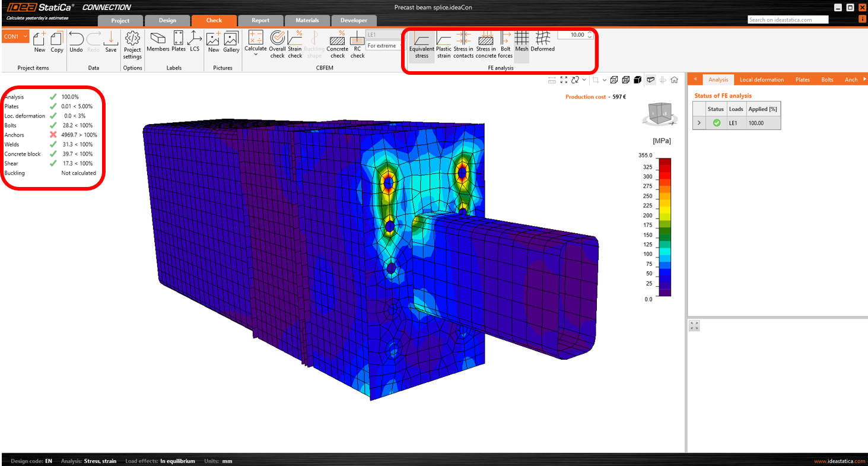The width and height of the screenshot is (868, 466).
Task: Open Project settings
Action: point(132,45)
